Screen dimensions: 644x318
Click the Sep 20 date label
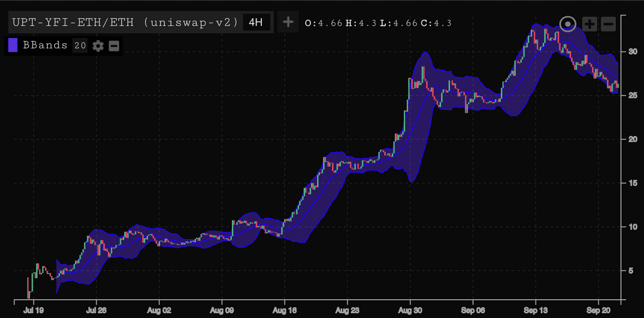598,310
